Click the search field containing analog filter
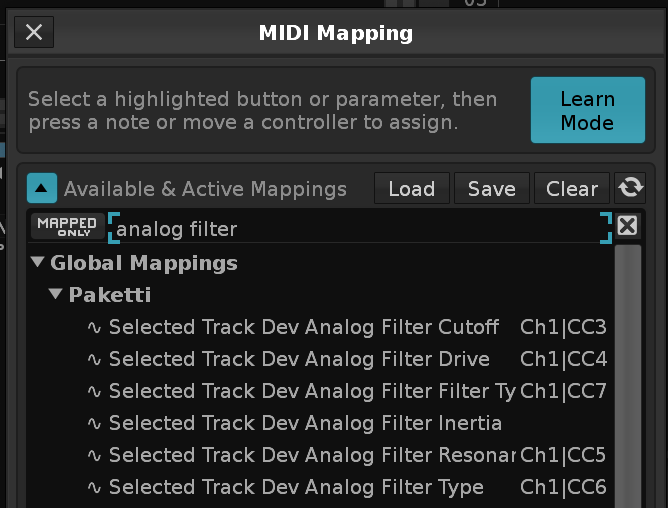Image resolution: width=668 pixels, height=508 pixels. point(360,229)
